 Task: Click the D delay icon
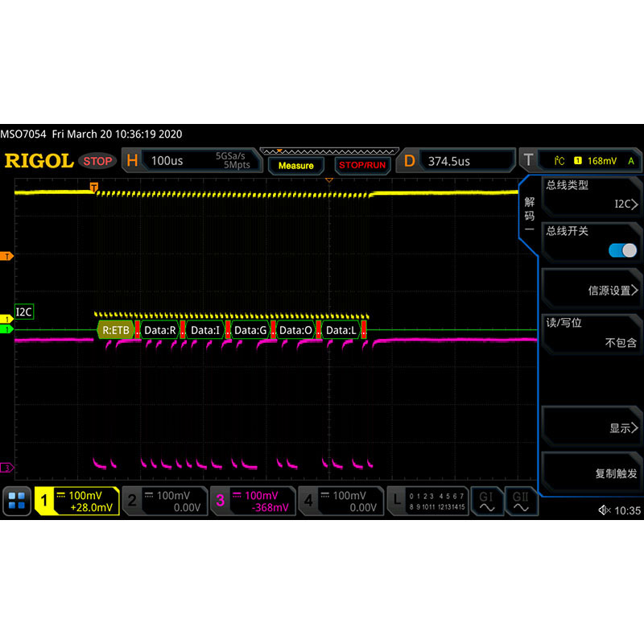[x=409, y=160]
